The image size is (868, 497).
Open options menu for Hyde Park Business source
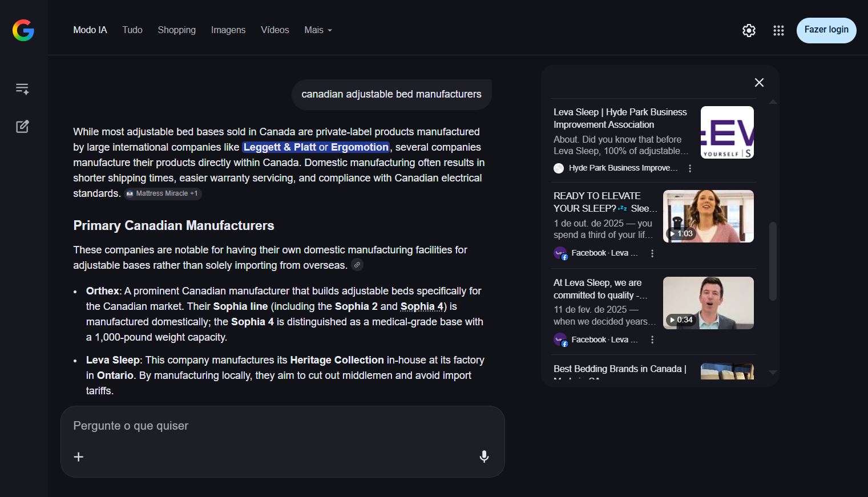coord(690,168)
